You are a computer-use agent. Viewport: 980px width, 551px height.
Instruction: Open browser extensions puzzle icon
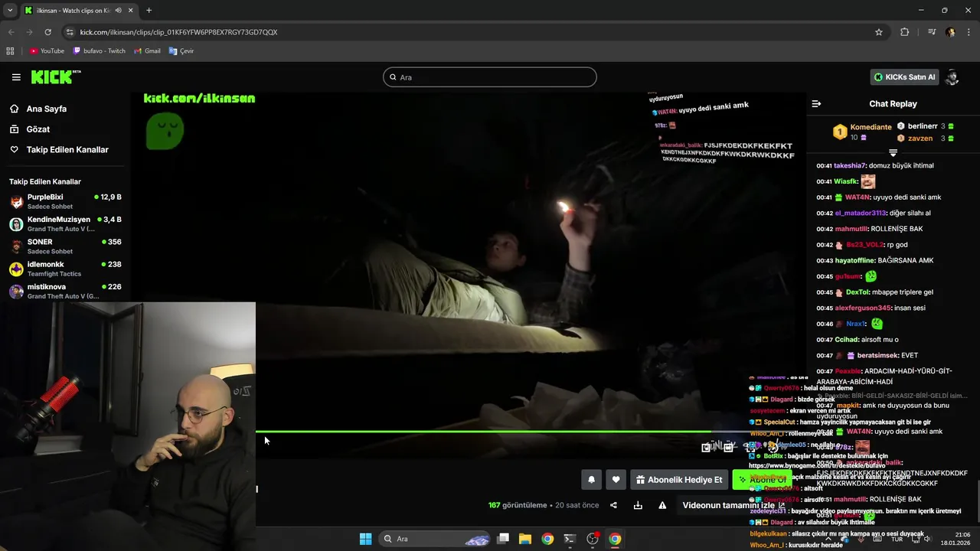904,32
